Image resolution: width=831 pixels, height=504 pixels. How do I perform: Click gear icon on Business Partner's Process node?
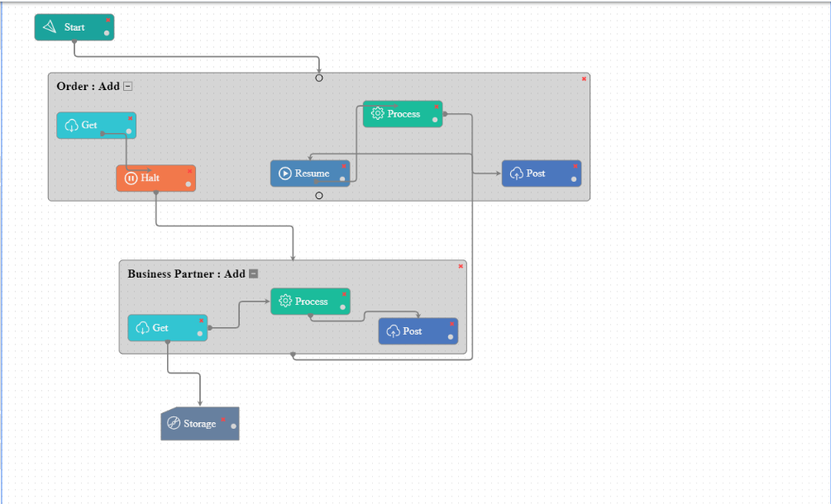point(285,302)
